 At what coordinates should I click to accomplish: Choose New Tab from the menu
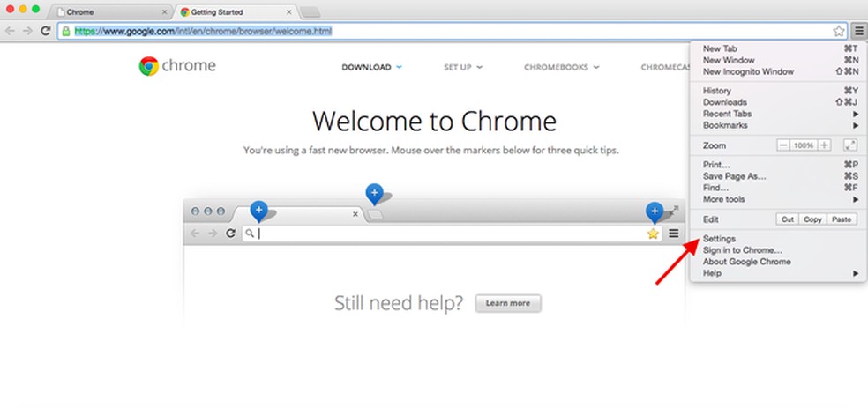778,48
